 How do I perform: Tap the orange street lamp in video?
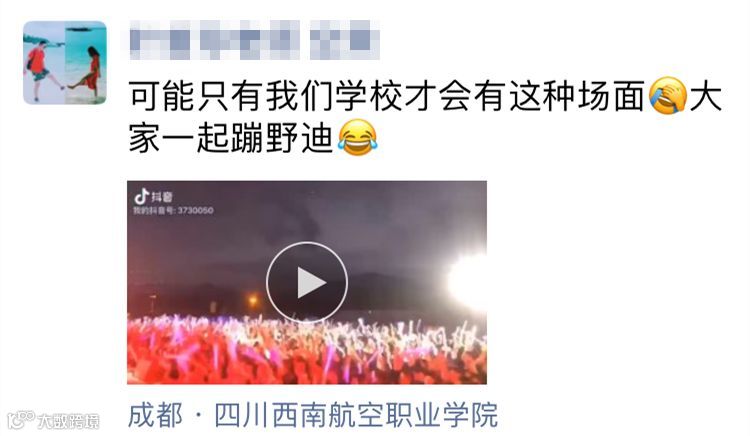pyautogui.click(x=253, y=301)
